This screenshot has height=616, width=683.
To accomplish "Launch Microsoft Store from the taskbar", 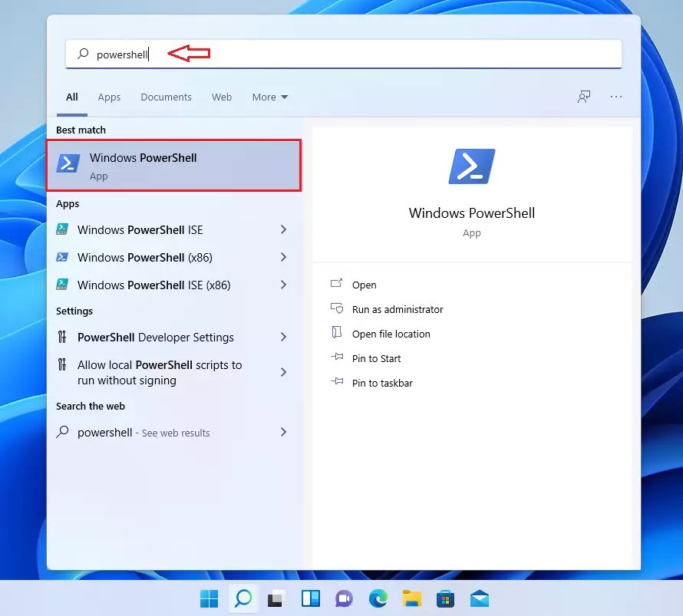I will click(445, 598).
